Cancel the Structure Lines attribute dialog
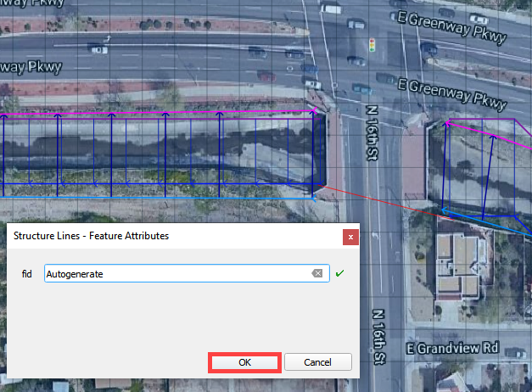532x392 pixels. 317,362
